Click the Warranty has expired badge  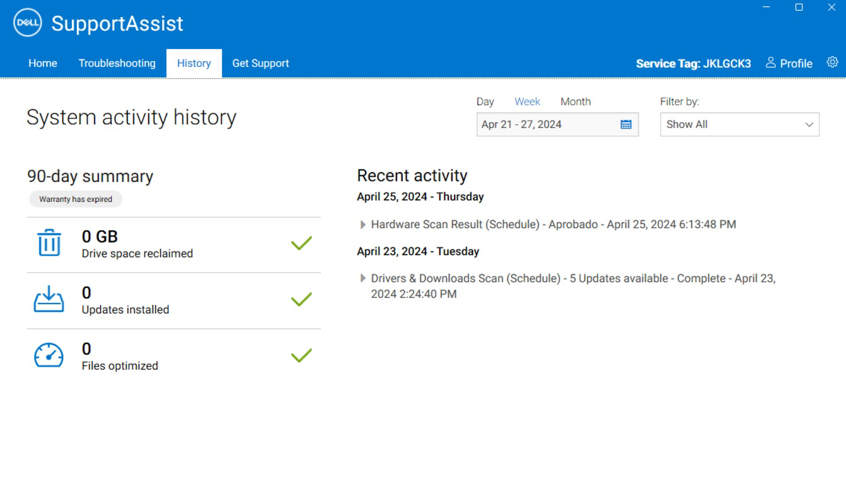[76, 199]
